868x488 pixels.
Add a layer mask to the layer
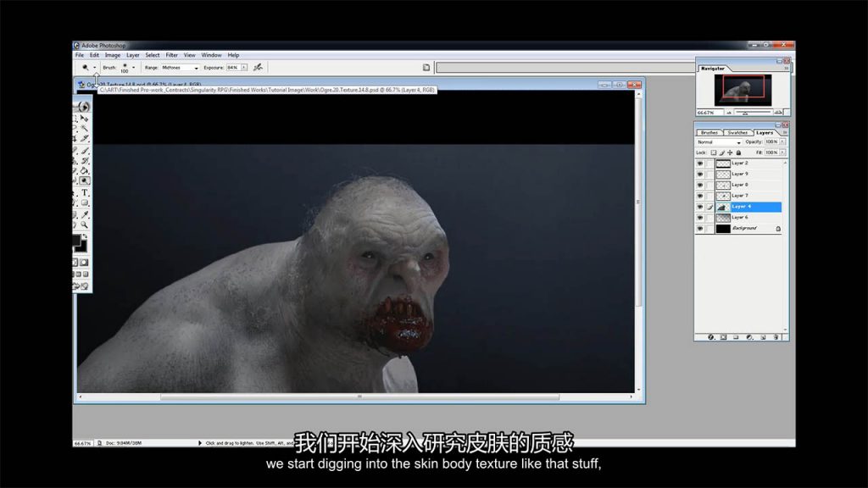click(x=724, y=337)
